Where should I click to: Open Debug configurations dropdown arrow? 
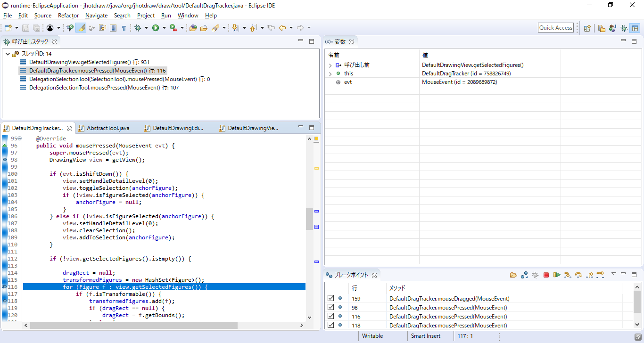(146, 28)
